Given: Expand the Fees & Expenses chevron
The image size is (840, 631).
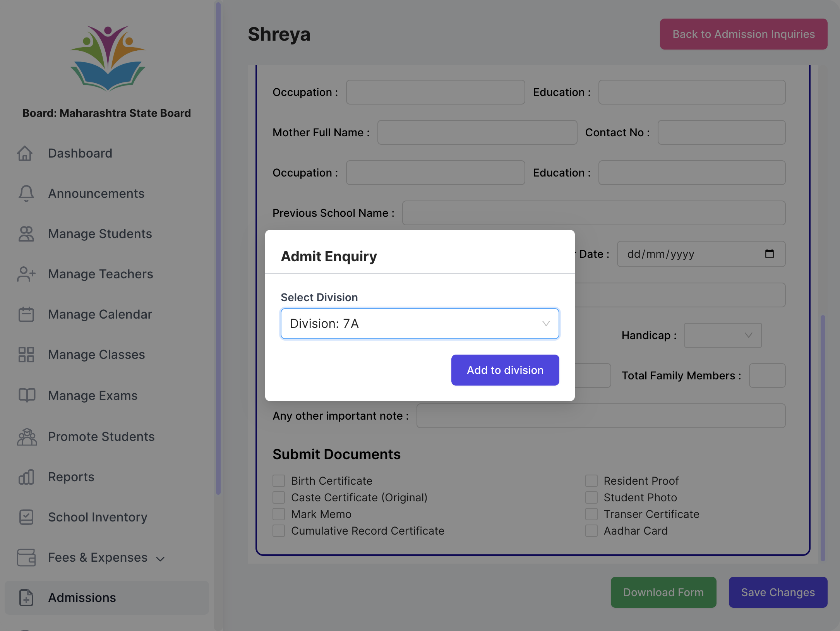Looking at the screenshot, I should point(160,559).
